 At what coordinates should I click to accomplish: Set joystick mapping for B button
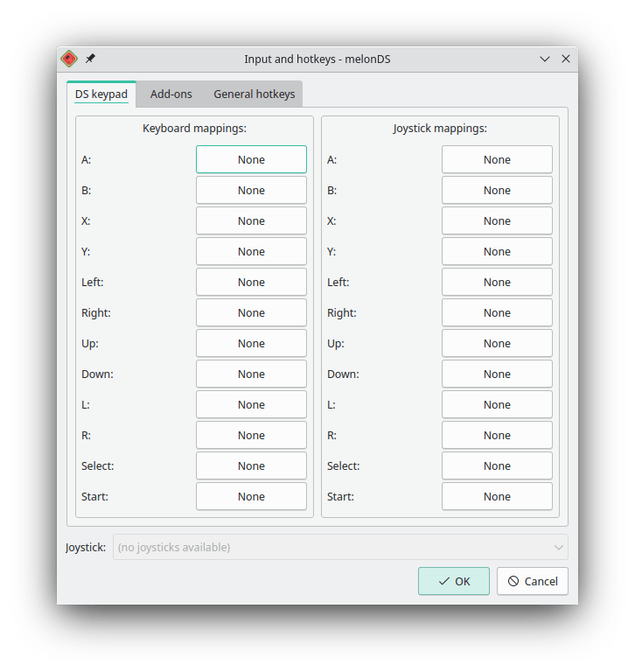pyautogui.click(x=497, y=190)
